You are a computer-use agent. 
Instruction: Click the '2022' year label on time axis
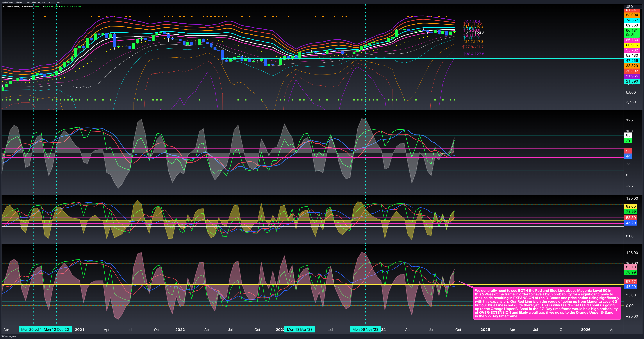click(180, 330)
